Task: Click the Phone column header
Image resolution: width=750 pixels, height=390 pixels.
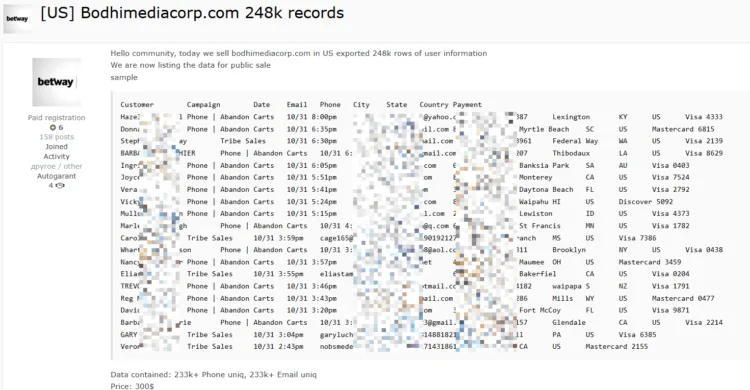Action: pyautogui.click(x=330, y=105)
